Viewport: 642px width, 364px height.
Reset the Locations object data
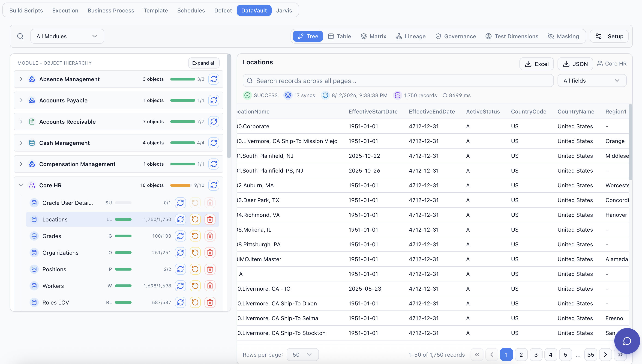195,220
